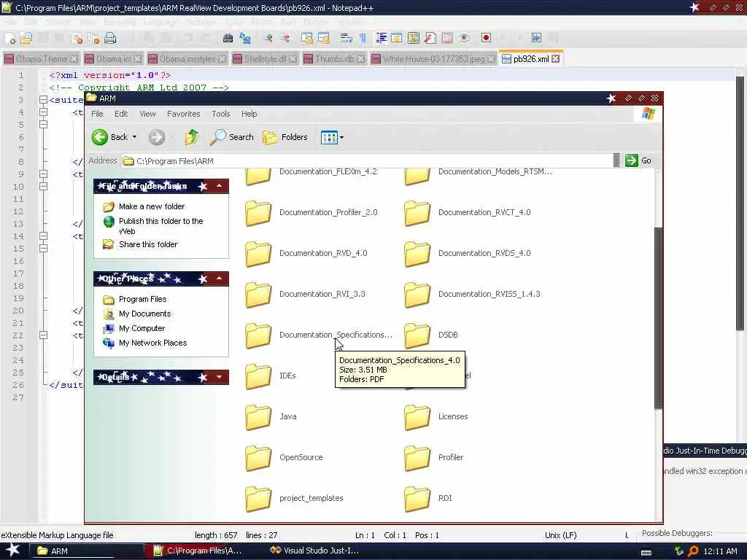Run macro multiple times icon
This screenshot has width=747, height=560.
(536, 39)
